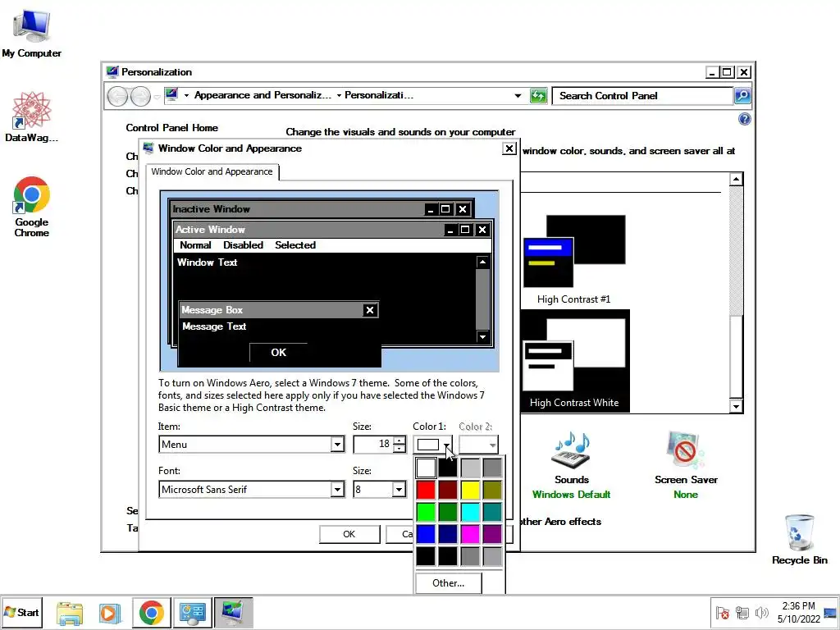Screen dimensions: 840x630
Task: Pick the bright green color swatch
Action: [426, 512]
